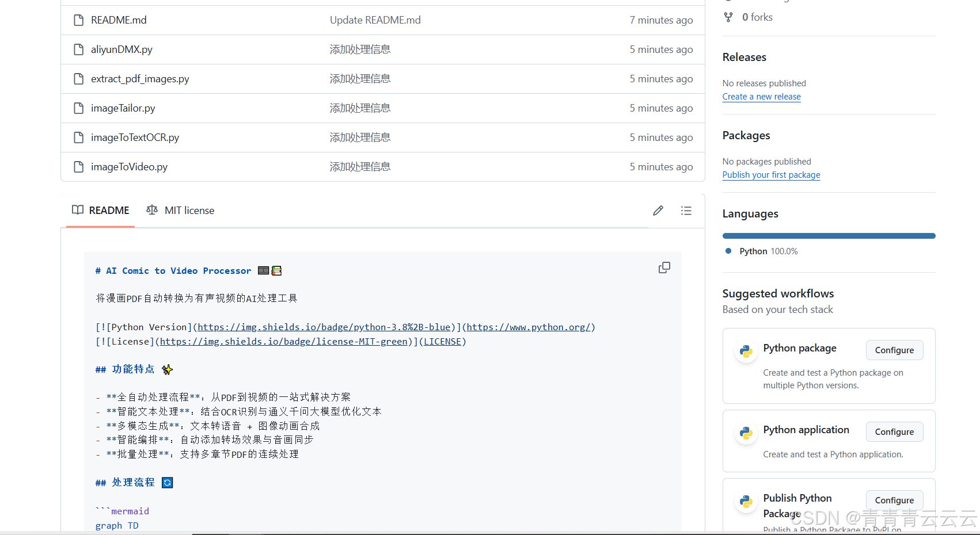Viewport: 980px width, 535px height.
Task: Click the https://www.python.org/ URL in README
Action: (x=529, y=327)
